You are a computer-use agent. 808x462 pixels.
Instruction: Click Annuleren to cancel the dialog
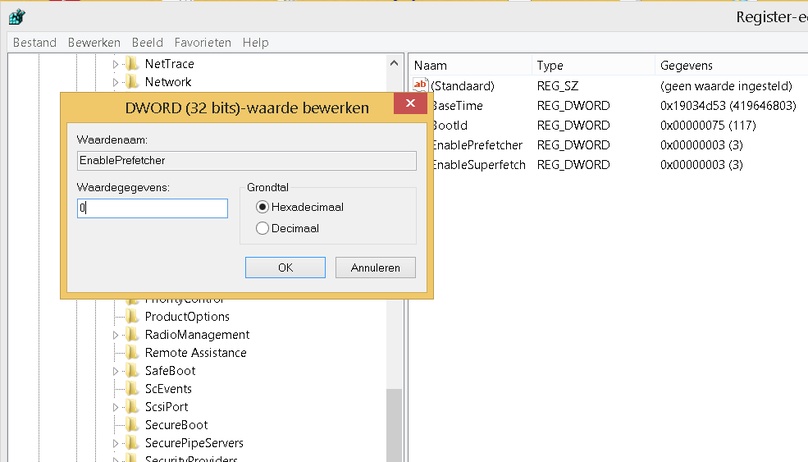[x=375, y=267]
